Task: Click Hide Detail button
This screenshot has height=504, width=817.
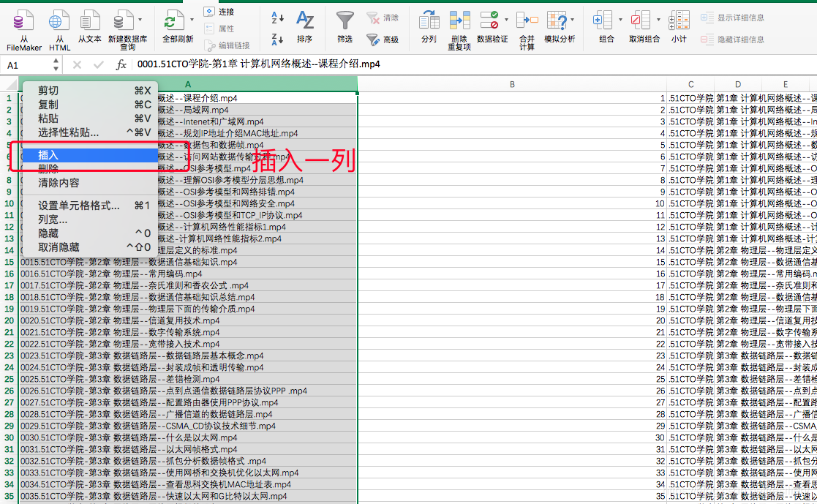Action: click(x=733, y=40)
